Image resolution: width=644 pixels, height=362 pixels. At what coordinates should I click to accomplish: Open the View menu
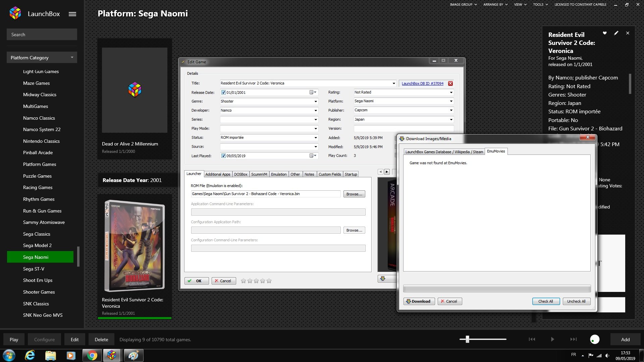(x=520, y=4)
